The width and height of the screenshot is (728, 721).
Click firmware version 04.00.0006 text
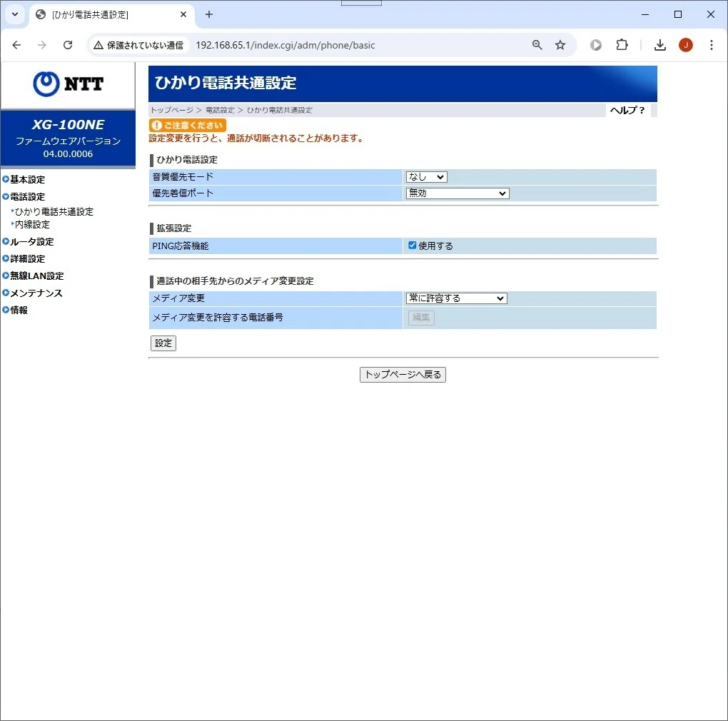pyautogui.click(x=69, y=153)
